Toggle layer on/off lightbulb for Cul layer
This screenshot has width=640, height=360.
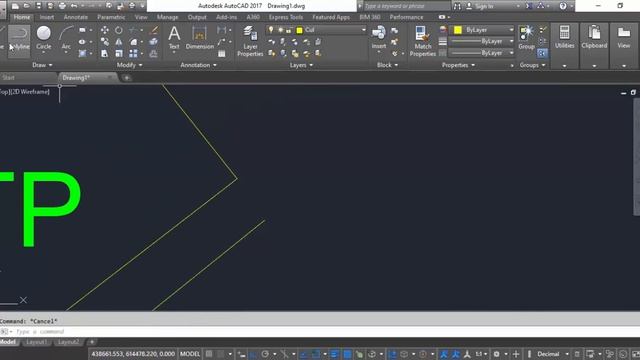pos(271,30)
